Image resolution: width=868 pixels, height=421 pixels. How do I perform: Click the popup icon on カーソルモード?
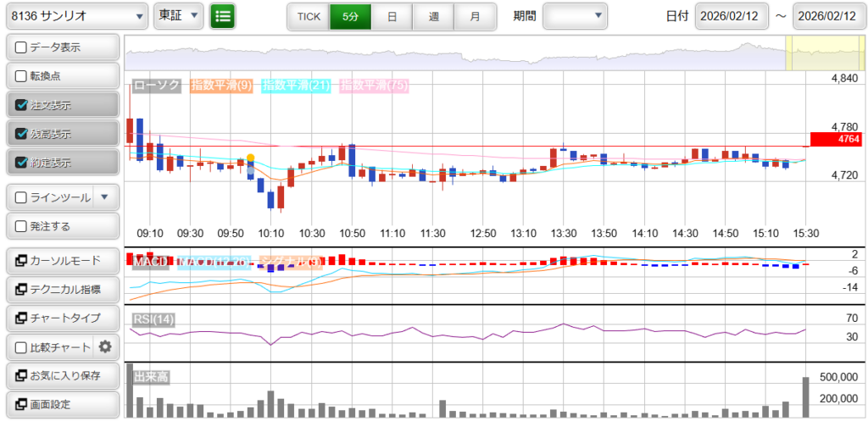coord(21,260)
